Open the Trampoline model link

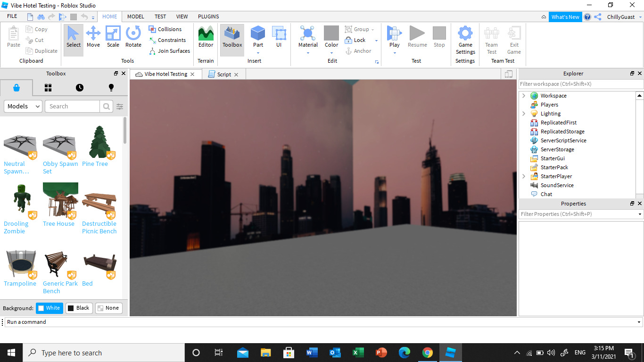click(x=20, y=284)
